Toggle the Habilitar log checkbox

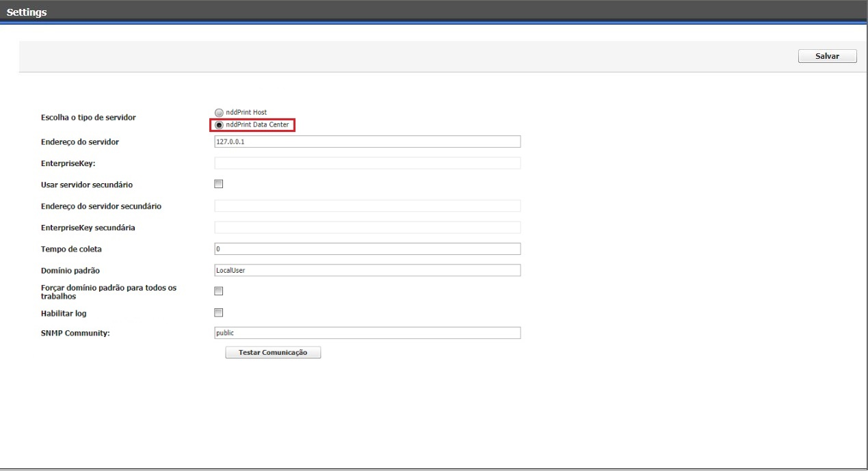coord(219,313)
